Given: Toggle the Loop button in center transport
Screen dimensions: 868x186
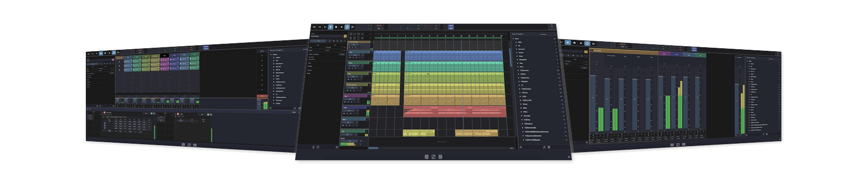Looking at the screenshot, I should 347,27.
